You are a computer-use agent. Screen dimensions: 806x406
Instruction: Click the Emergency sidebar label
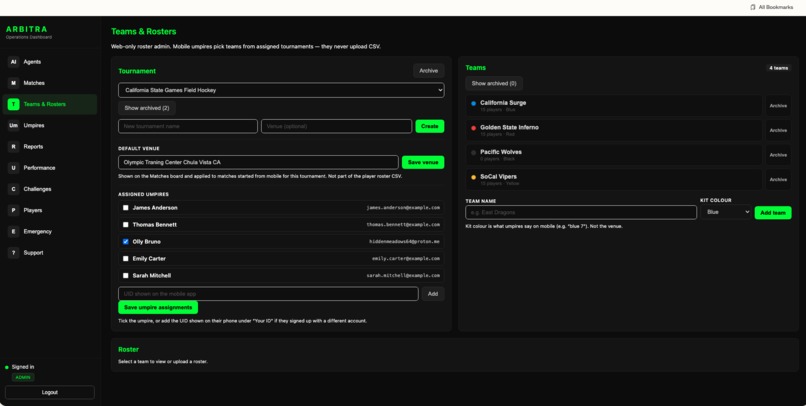coord(38,231)
